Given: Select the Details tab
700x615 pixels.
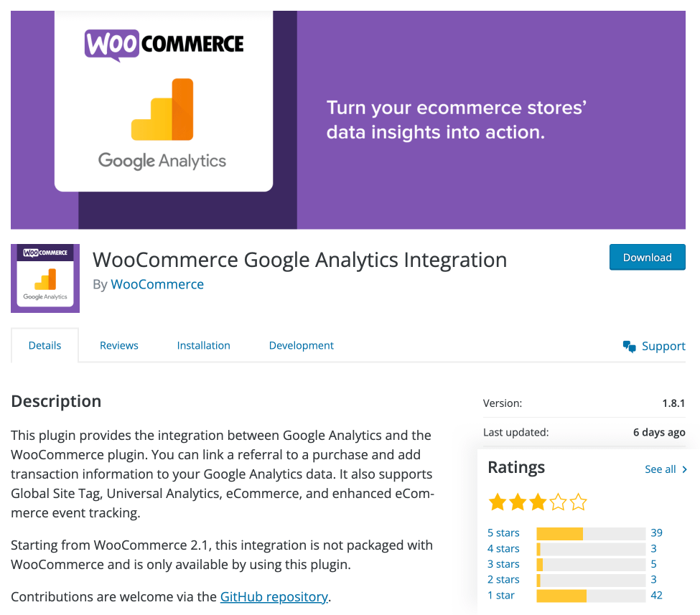Looking at the screenshot, I should pyautogui.click(x=45, y=345).
